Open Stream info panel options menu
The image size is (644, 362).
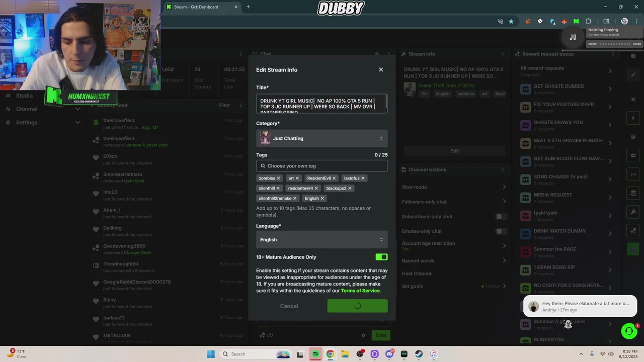[502, 54]
